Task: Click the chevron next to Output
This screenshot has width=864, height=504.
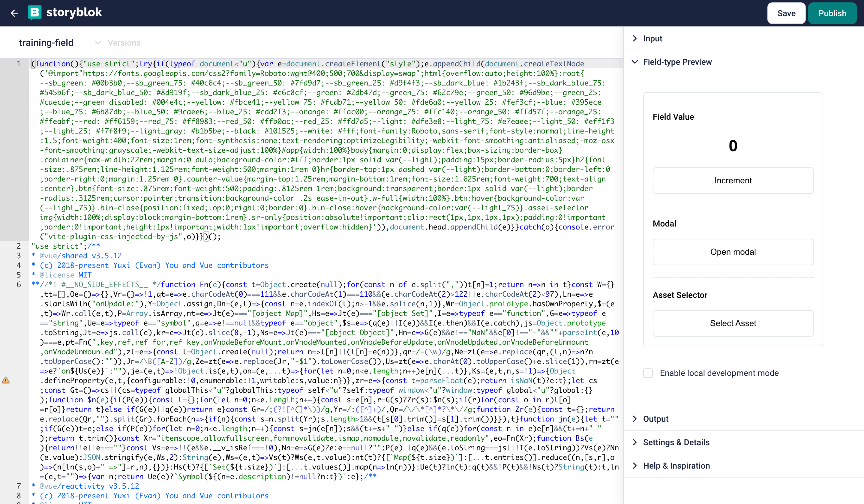Action: 634,418
